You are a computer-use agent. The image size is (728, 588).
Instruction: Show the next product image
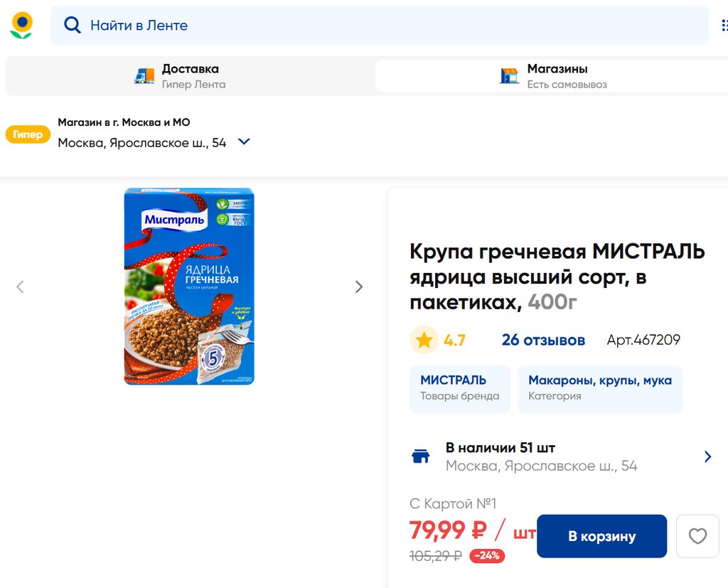[x=359, y=287]
